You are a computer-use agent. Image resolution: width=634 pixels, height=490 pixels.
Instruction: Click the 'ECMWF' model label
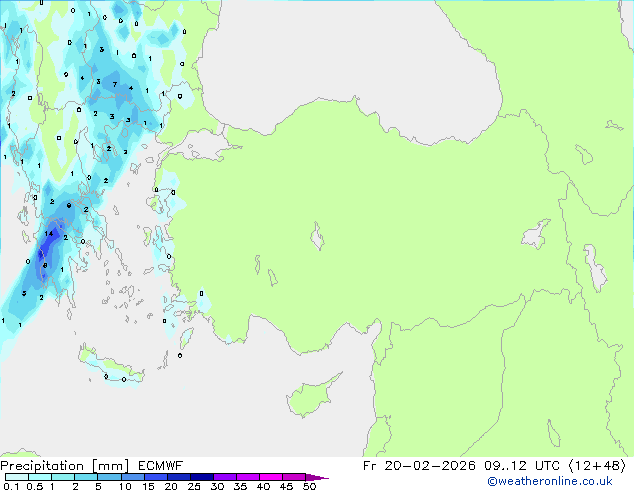(x=161, y=466)
